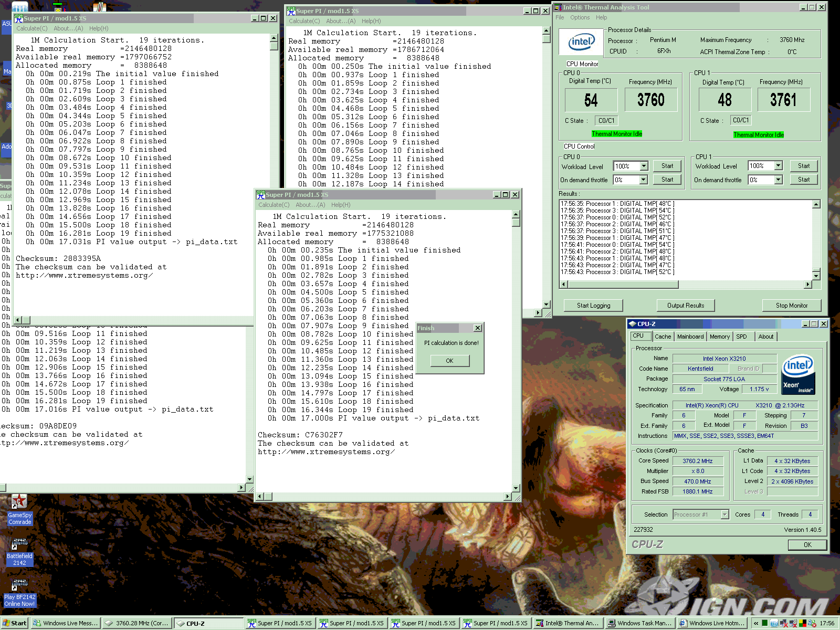
Task: Open the File menu in Thermal Analysis Tool
Action: click(x=560, y=17)
